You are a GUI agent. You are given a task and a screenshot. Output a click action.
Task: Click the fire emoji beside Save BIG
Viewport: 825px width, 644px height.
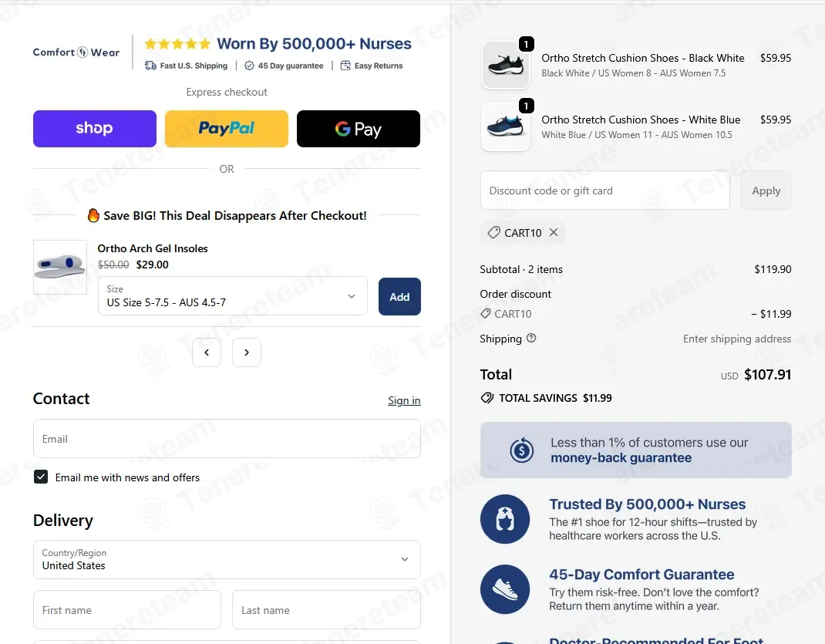(x=93, y=215)
